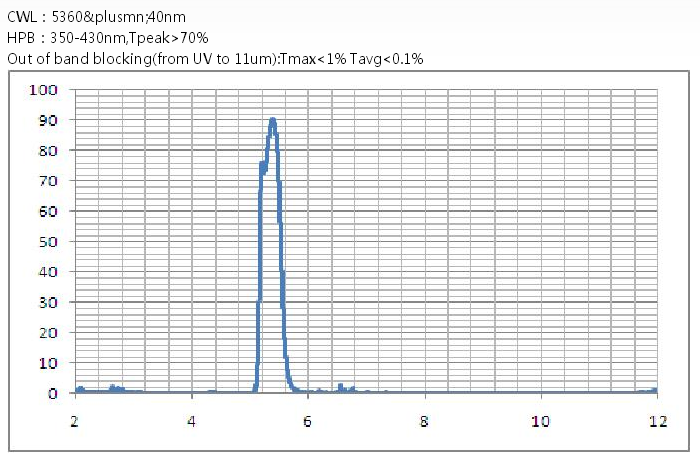Viewport: 700px width, 458px height.
Task: Click the 10 label on the horizontal axis
Action: pyautogui.click(x=541, y=421)
